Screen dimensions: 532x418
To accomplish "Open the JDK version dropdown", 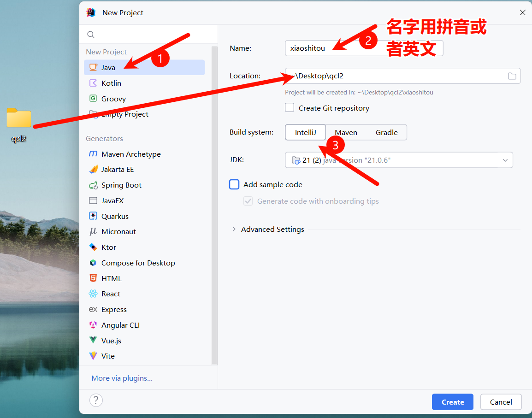I will point(399,160).
